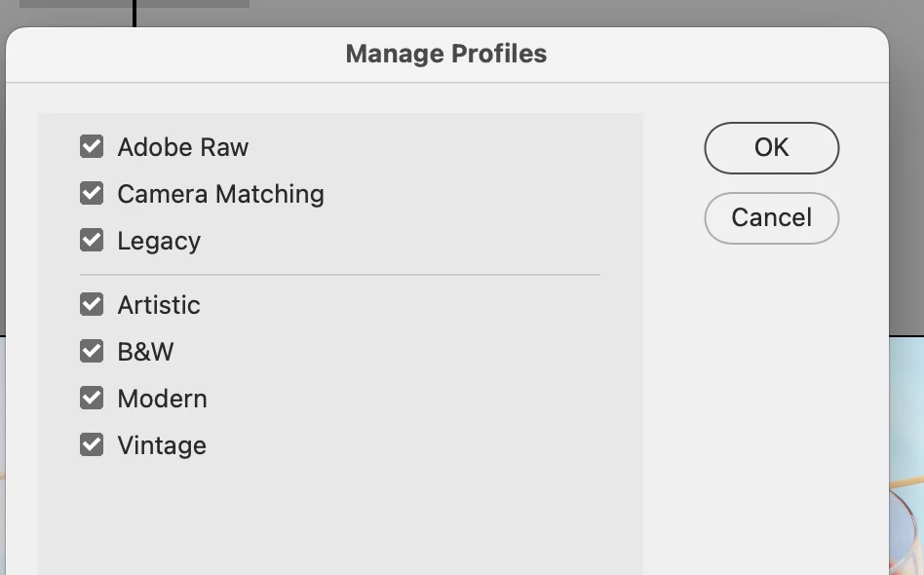The image size is (924, 575).
Task: Disable the Modern profiles checkbox
Action: [92, 399]
